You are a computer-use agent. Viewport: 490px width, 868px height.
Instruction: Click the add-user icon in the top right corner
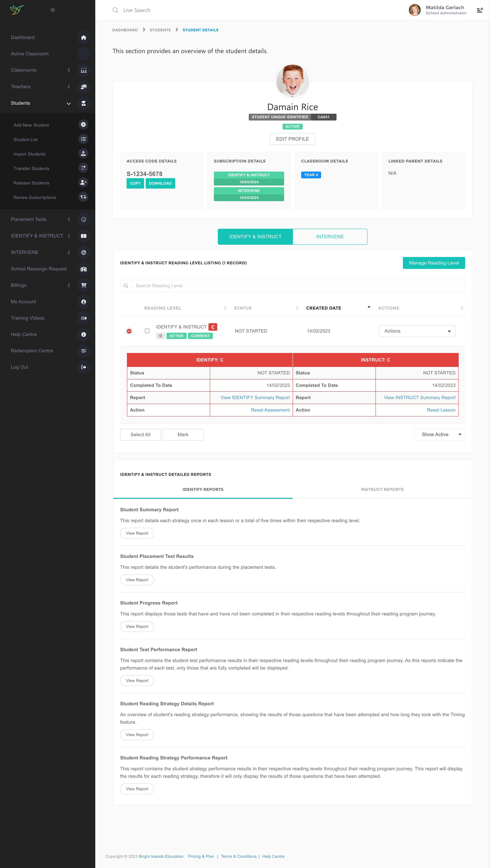coord(480,10)
